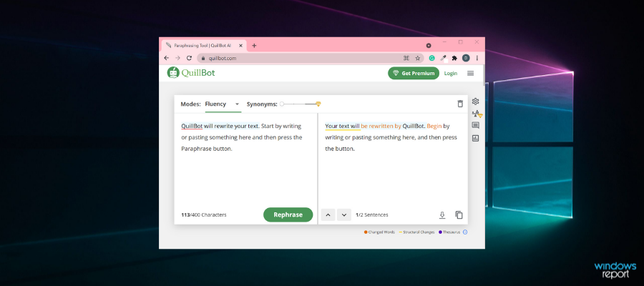Open QuillBot settings gear icon
The height and width of the screenshot is (286, 644).
point(476,102)
